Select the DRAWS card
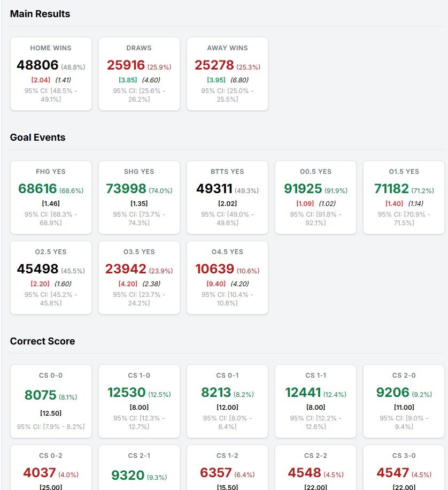This screenshot has width=448, height=490. [139, 73]
